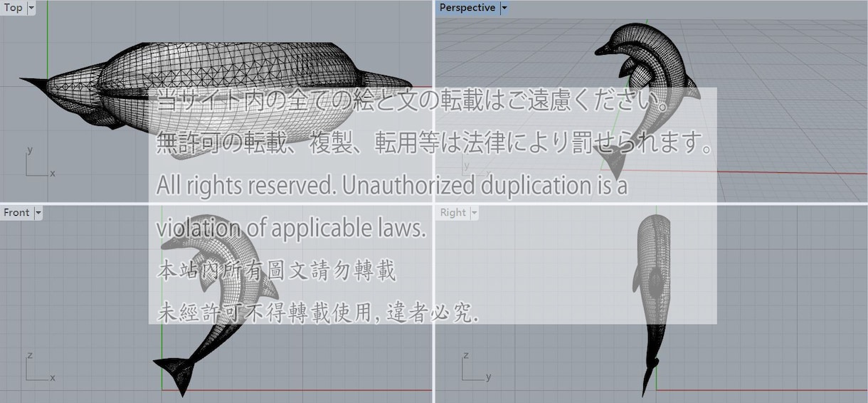
Task: Open the Right viewport menu arrow
Action: pos(474,212)
